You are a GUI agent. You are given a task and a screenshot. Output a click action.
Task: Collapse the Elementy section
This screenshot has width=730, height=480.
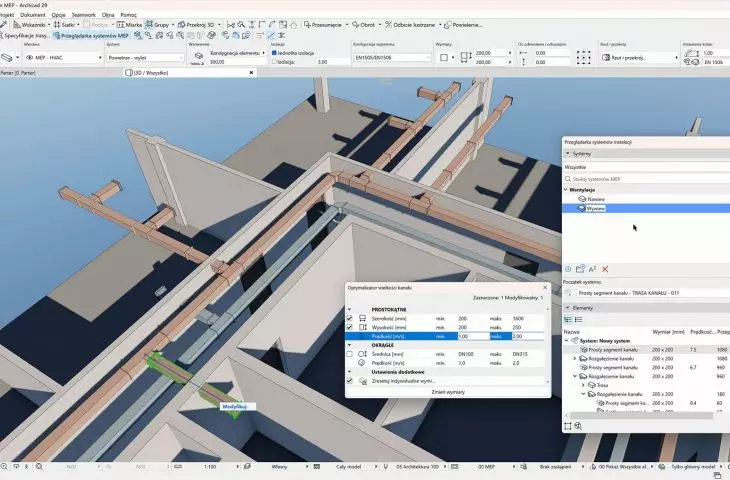click(x=568, y=308)
